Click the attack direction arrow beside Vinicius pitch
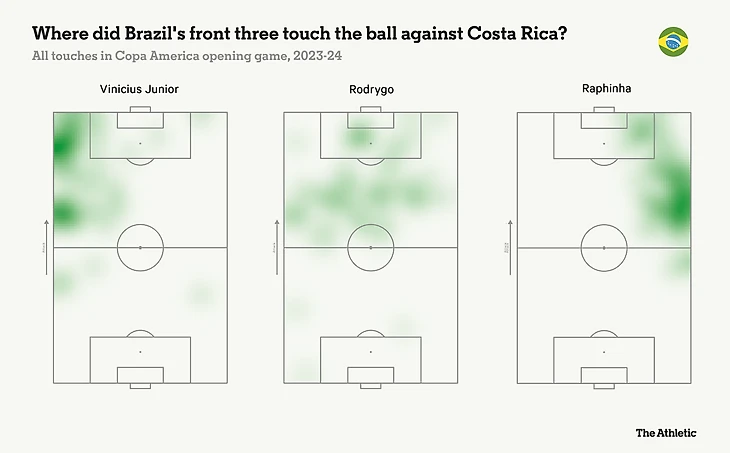Viewport: 730px width, 453px height. coord(46,248)
